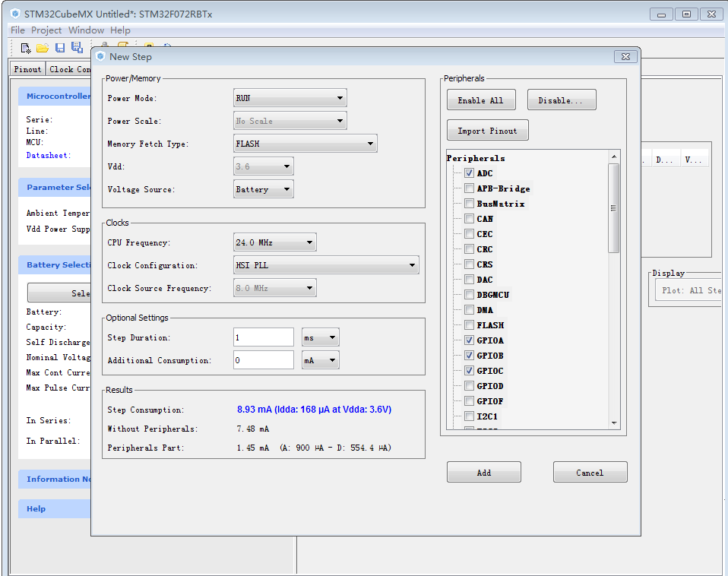Open the File menu
Screen dimensions: 728x576
(x=17, y=30)
